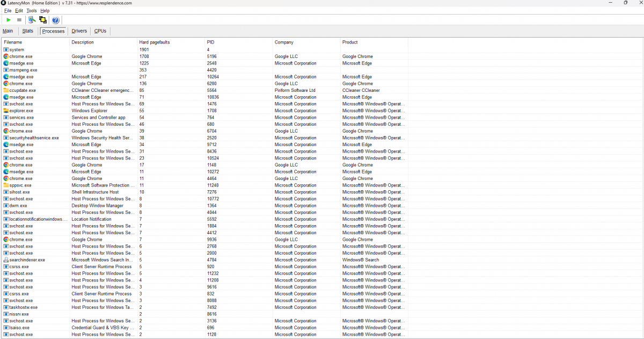Click the 'Microsoft Software Protection' description
Image resolution: width=644 pixels, height=339 pixels.
click(x=102, y=185)
